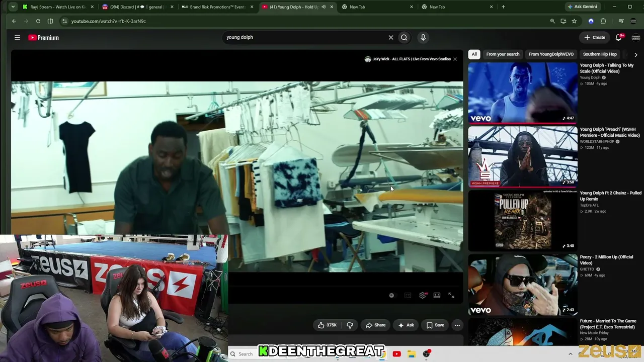Start voice search with the microphone
644x362 pixels.
tap(423, 37)
